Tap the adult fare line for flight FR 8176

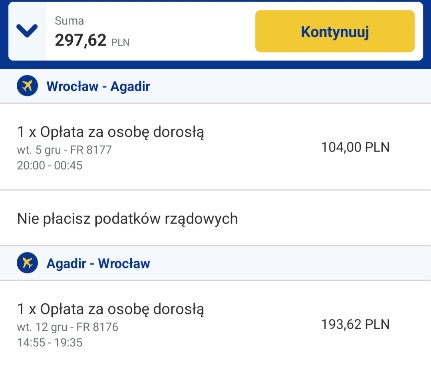(x=215, y=324)
